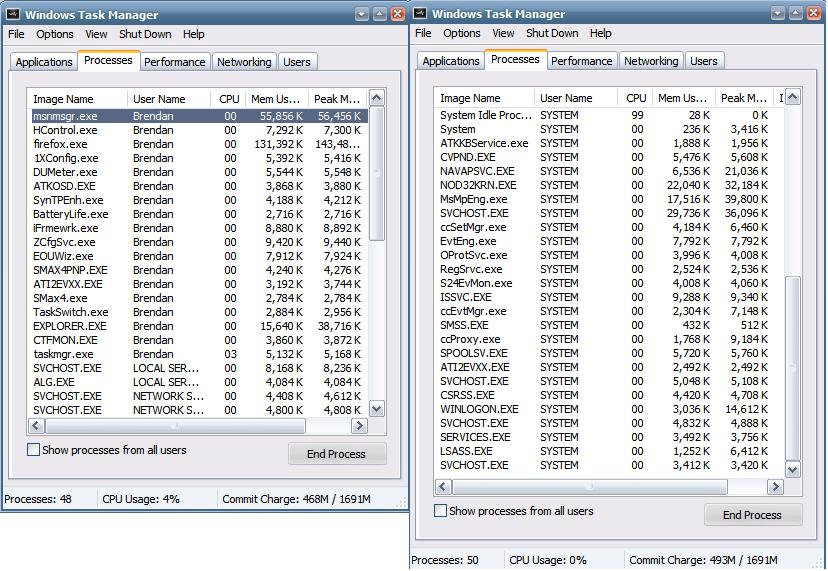Select firefox.exe process row
Viewport: 828px width, 571px height.
click(x=199, y=144)
